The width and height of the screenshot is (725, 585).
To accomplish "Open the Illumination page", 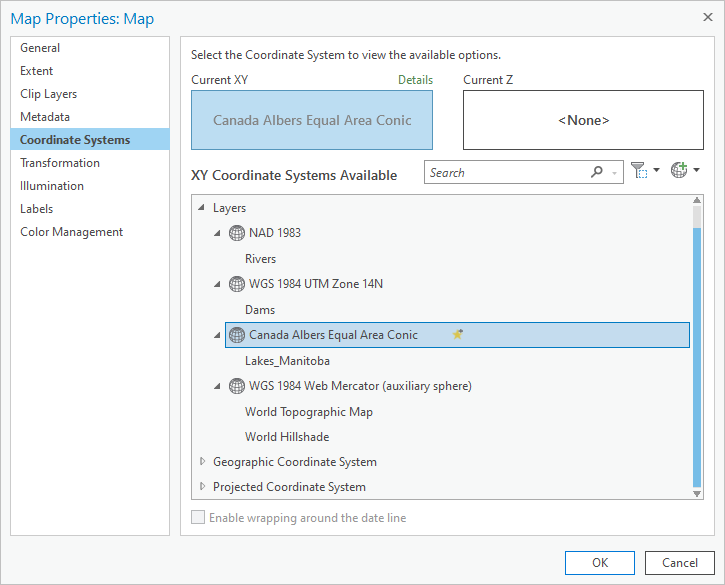I will coord(52,186).
